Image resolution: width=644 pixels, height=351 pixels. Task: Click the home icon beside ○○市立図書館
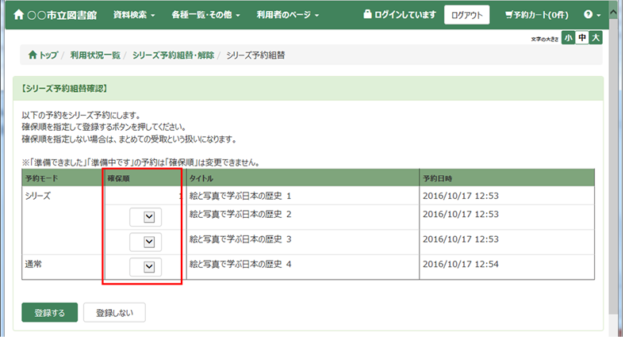[x=20, y=15]
